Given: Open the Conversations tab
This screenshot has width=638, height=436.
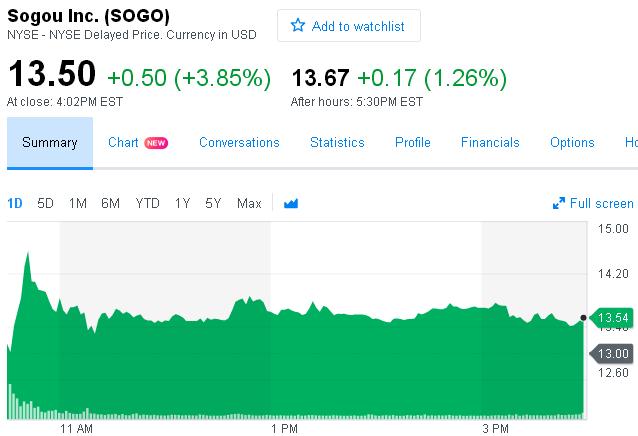Looking at the screenshot, I should click(x=239, y=142).
